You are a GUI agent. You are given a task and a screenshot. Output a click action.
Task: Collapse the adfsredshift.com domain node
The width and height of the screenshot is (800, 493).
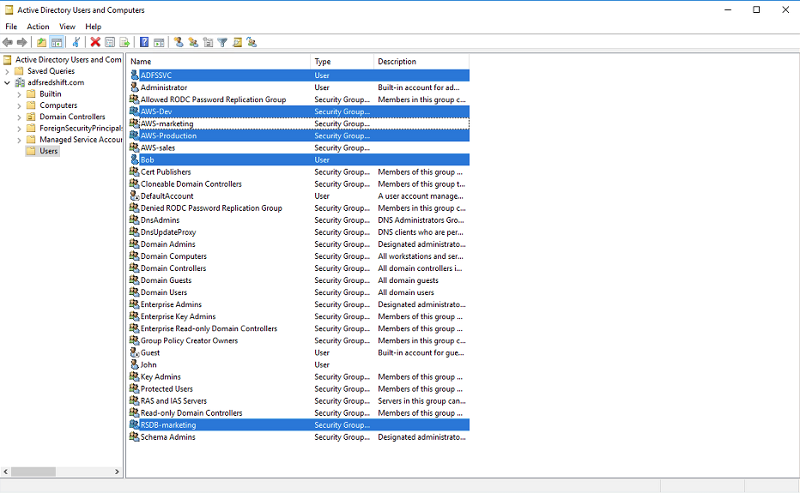(x=8, y=83)
